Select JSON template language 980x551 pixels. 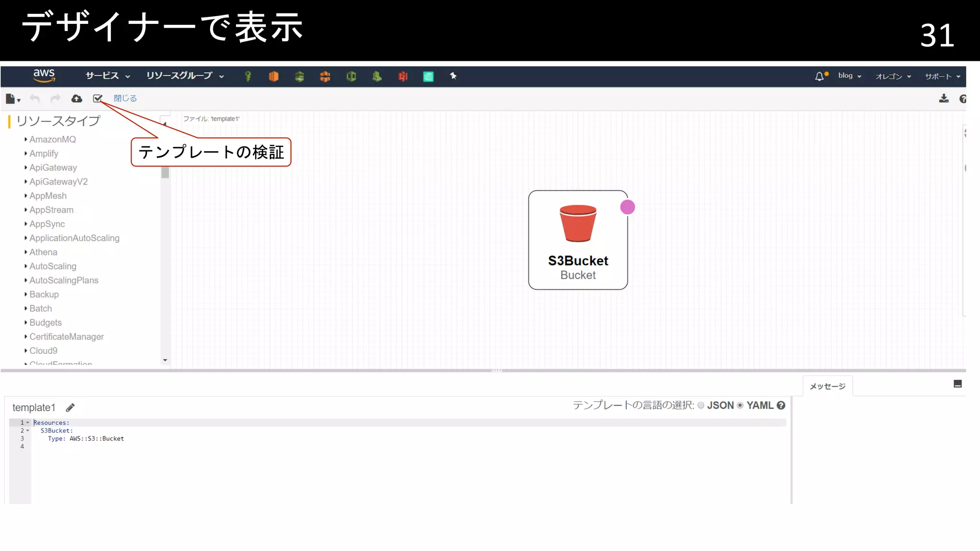701,406
